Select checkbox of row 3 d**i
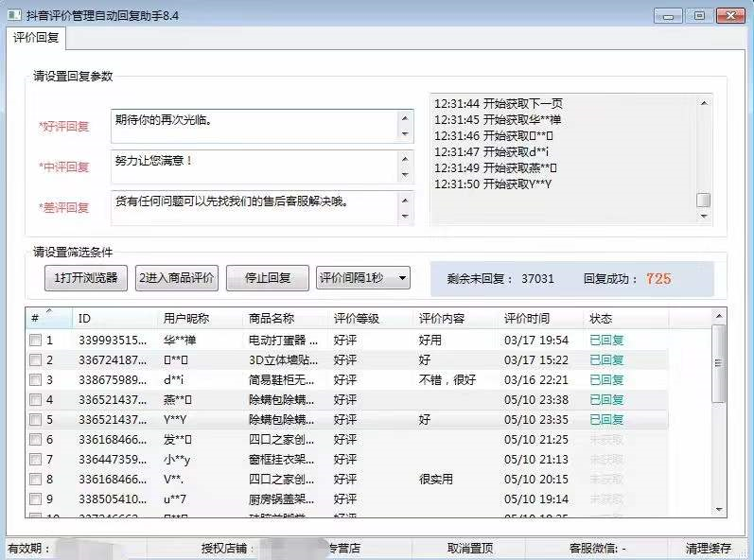Viewport: 754px width, 560px height. (x=35, y=380)
